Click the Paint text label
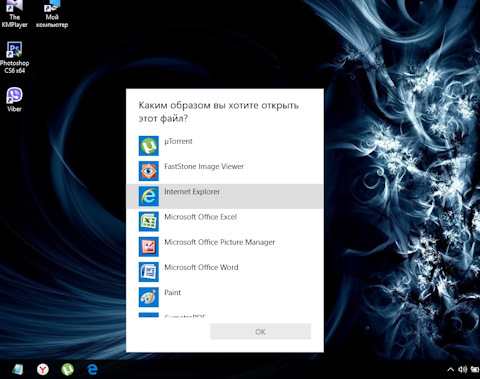 pos(172,293)
